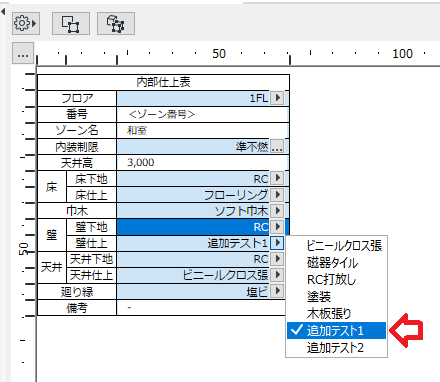440x382 pixels.
Task: Select the ソフト巾木 value cell
Action: click(x=193, y=211)
